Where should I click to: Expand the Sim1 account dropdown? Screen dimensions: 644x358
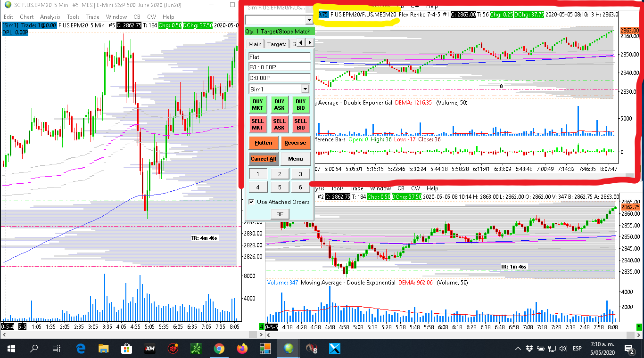point(305,89)
